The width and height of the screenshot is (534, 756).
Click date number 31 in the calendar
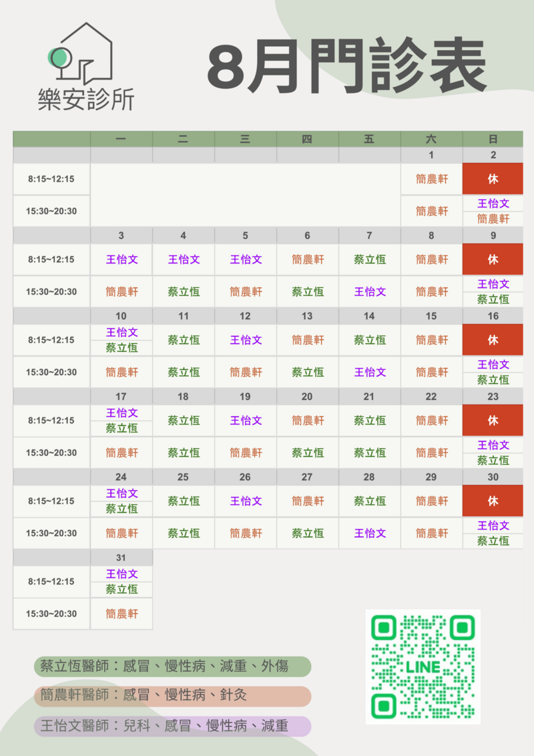[121, 558]
